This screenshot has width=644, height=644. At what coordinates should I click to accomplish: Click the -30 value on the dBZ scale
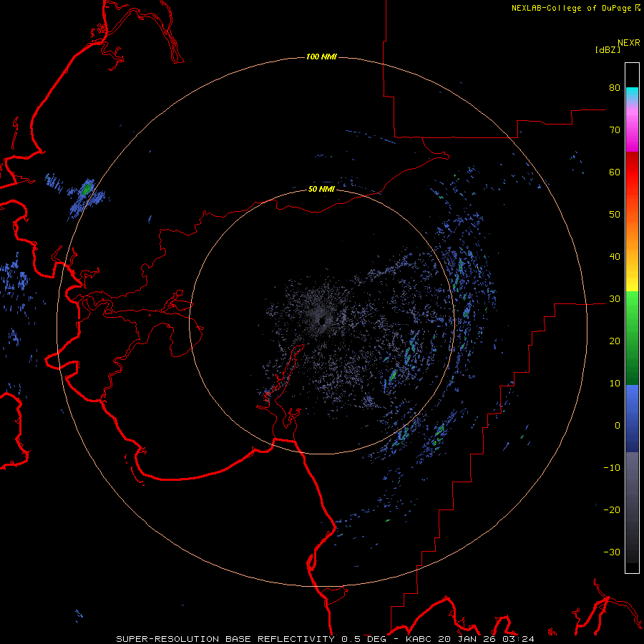612,552
